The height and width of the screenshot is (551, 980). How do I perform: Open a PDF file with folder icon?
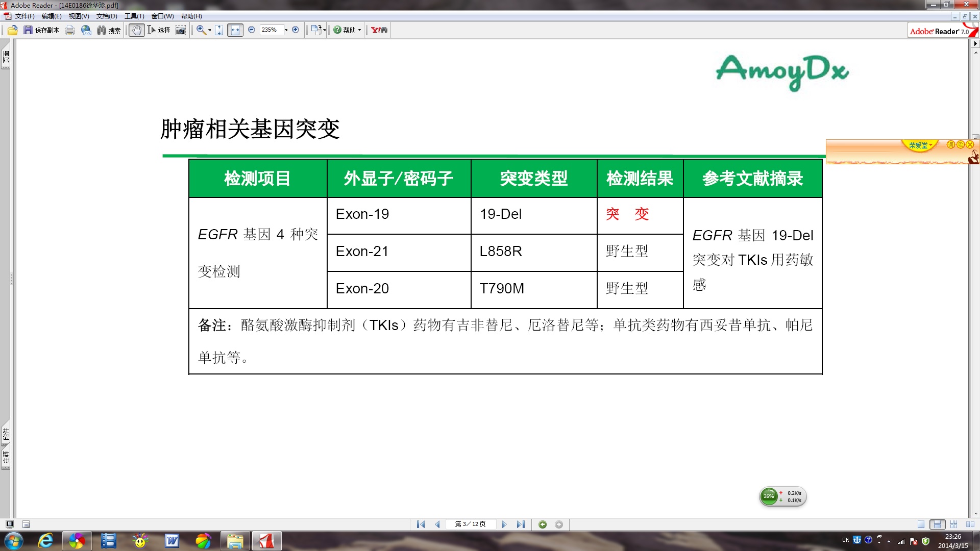click(x=13, y=30)
